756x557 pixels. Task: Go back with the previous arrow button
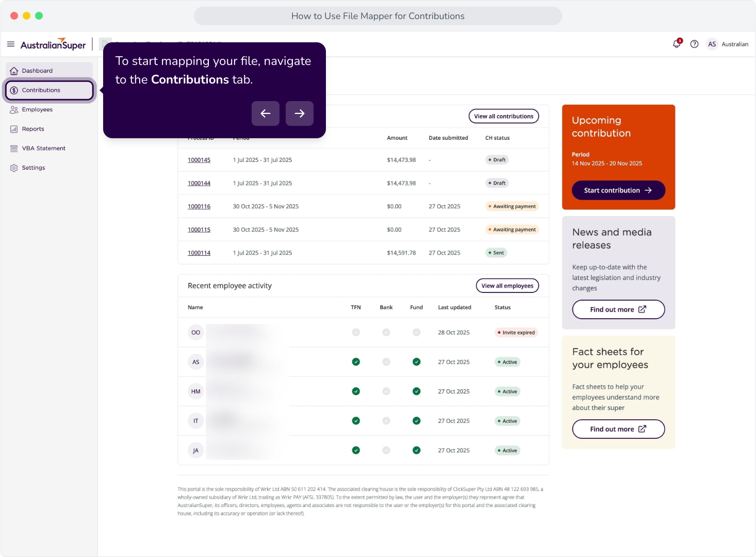(x=266, y=113)
